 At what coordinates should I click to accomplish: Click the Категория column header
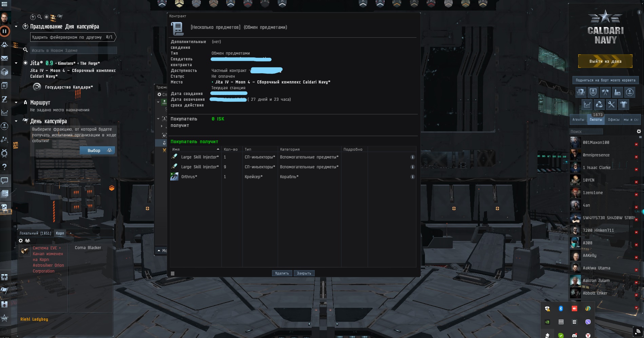pos(309,149)
